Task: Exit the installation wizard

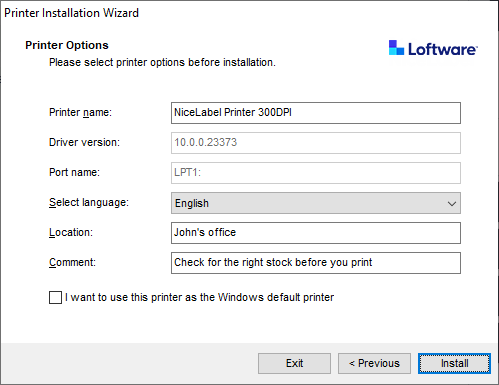Action: coord(294,363)
